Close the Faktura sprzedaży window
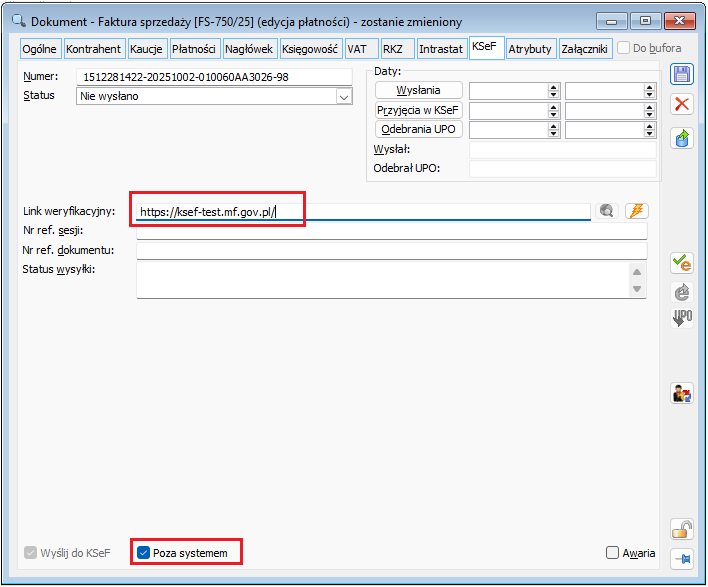Screen dimensions: 708x587 tap(680, 21)
